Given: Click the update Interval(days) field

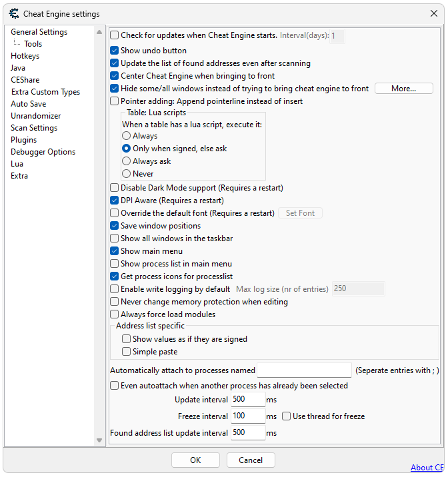Looking at the screenshot, I should 337,36.
